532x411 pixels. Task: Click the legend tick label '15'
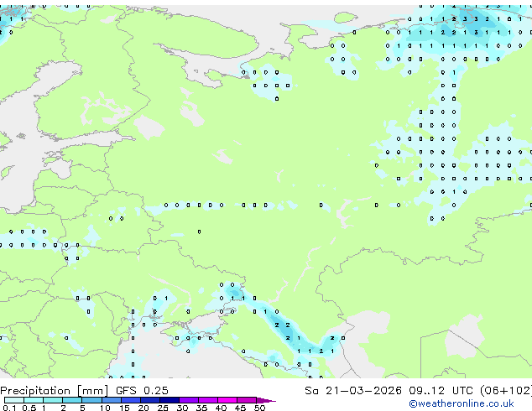[x=124, y=408]
